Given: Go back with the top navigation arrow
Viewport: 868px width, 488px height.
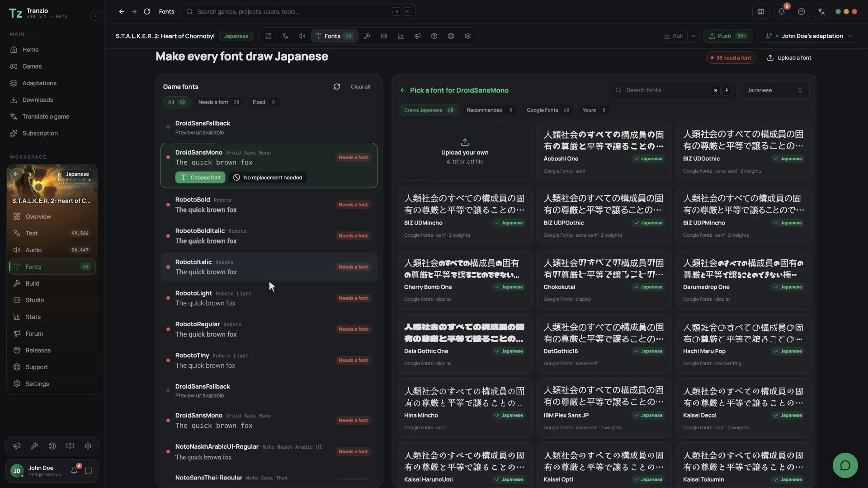Looking at the screenshot, I should (122, 12).
